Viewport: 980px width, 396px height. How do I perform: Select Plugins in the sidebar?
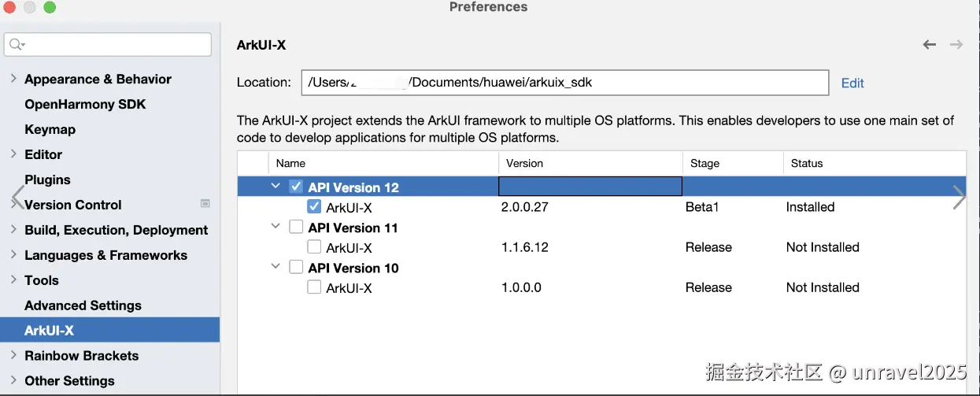pyautogui.click(x=47, y=179)
